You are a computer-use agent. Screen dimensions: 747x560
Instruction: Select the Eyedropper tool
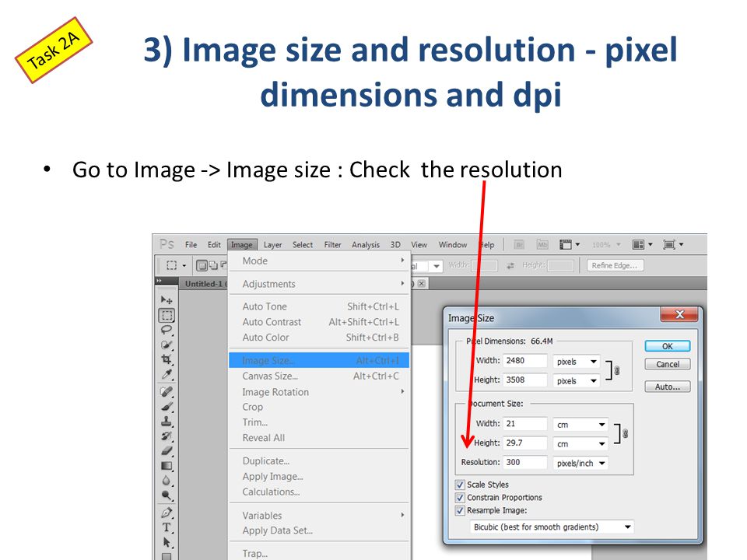coord(167,375)
